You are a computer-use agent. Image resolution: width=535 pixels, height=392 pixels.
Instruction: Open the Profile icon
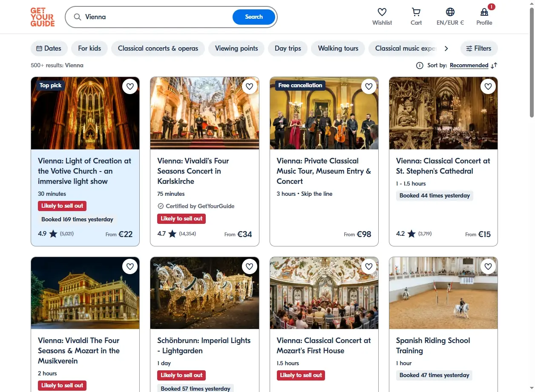point(484,12)
